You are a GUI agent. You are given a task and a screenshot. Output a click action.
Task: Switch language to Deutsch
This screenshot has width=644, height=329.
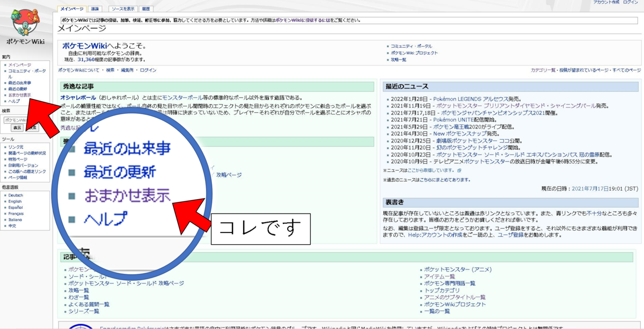[16, 195]
